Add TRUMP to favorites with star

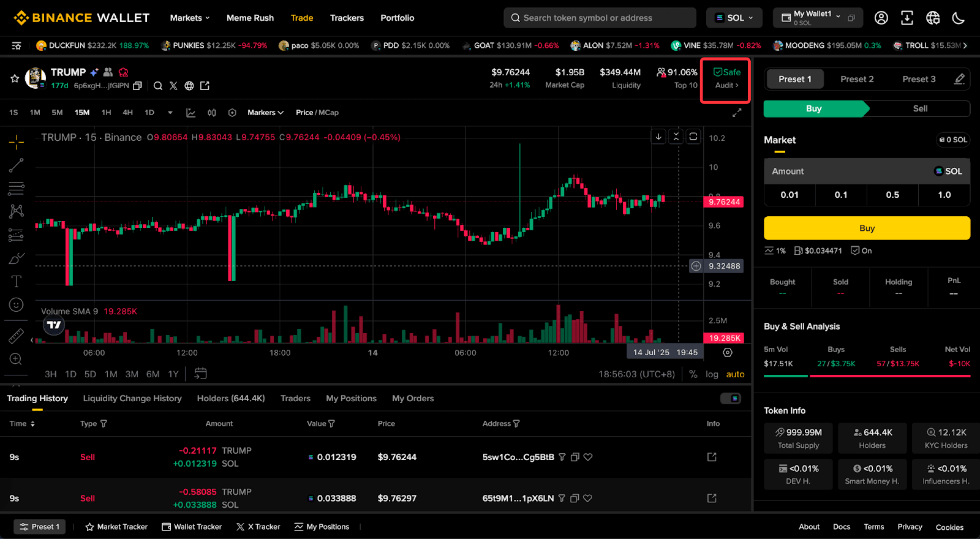pos(15,78)
